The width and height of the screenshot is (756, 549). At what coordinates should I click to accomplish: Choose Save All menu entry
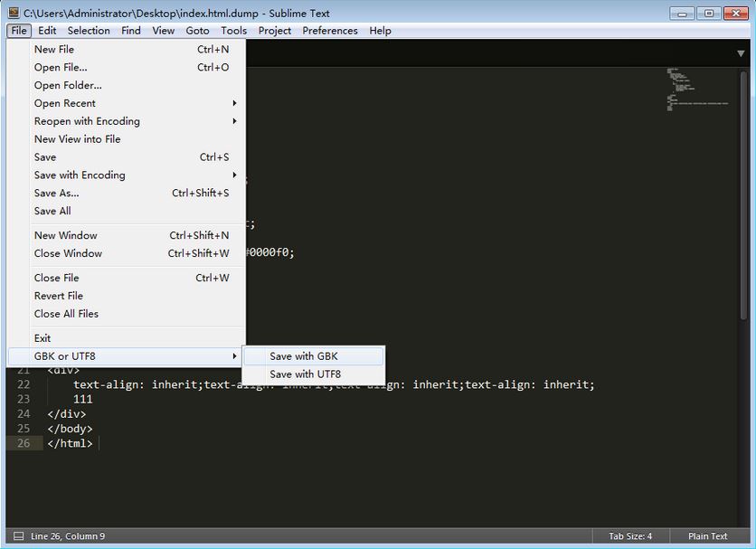127,211
